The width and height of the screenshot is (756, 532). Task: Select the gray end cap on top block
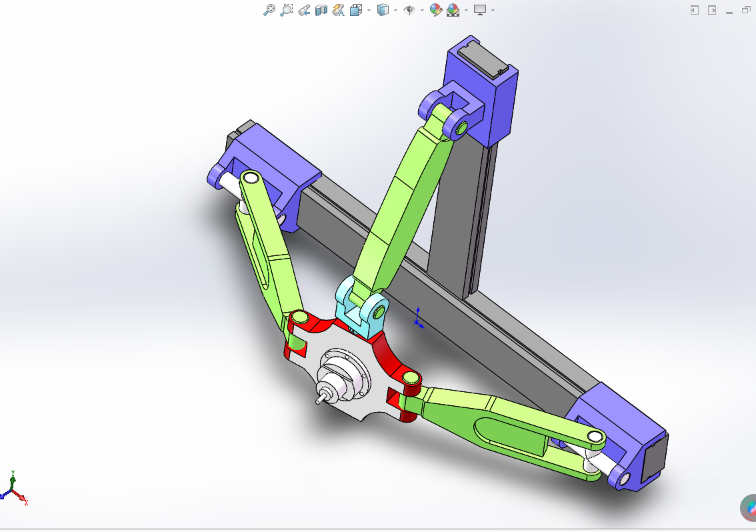coord(483,60)
